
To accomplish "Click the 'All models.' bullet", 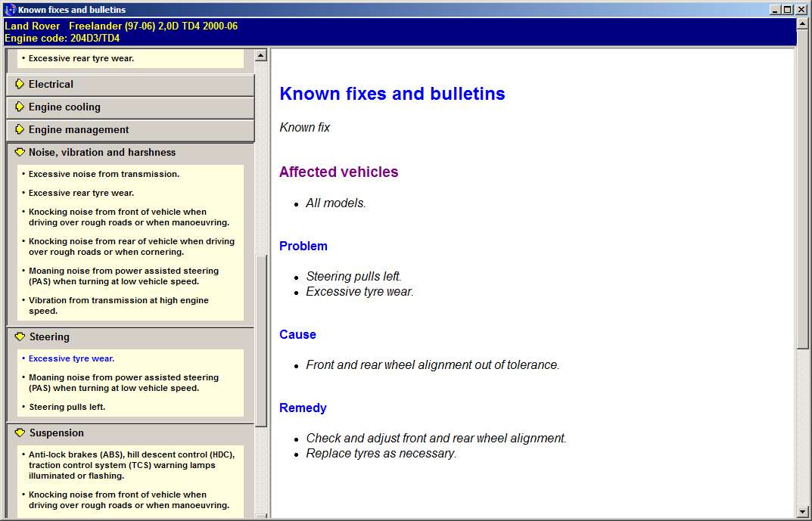I will click(x=335, y=203).
